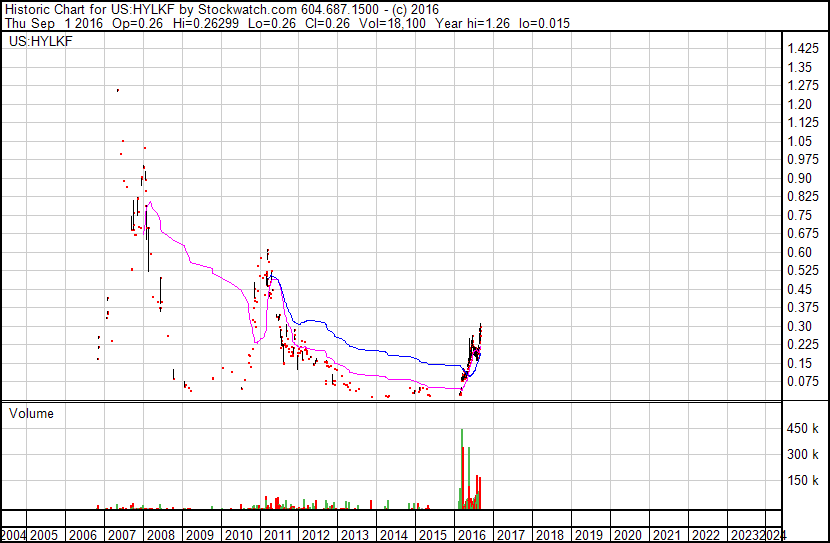Select the 2005 year label on time axis
This screenshot has width=830, height=543.
[43, 535]
